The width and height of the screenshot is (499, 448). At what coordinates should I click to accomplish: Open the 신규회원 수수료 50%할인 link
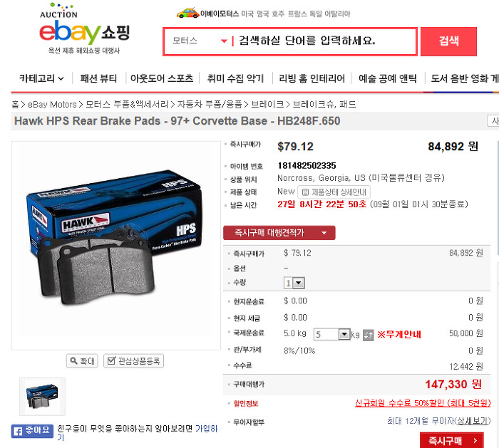423,403
